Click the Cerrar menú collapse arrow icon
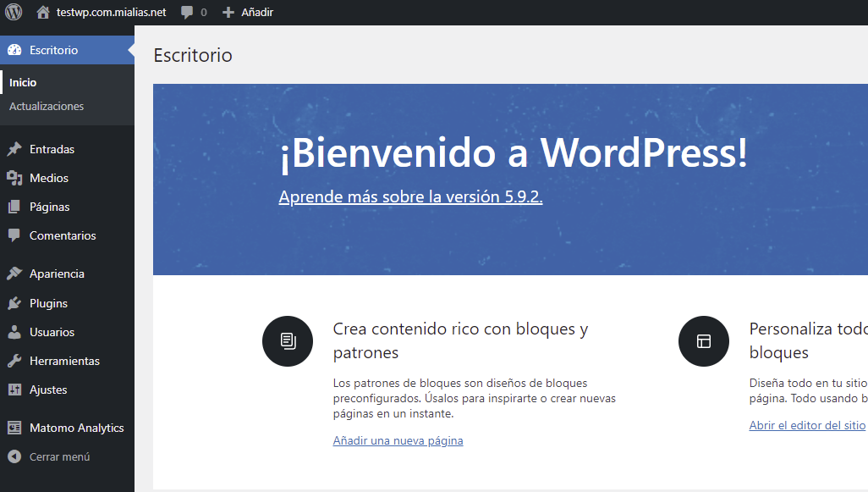The width and height of the screenshot is (868, 492). 14,456
